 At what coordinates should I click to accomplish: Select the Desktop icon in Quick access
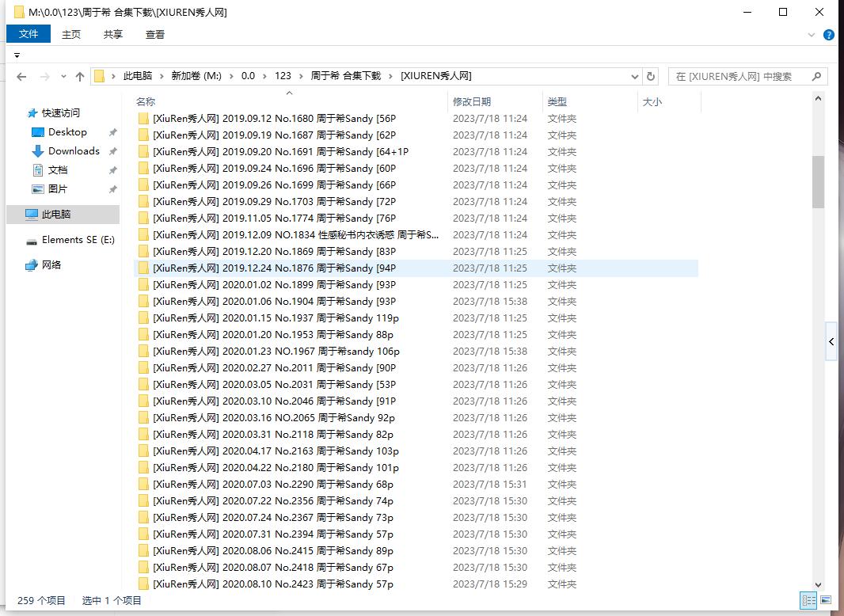click(x=38, y=132)
